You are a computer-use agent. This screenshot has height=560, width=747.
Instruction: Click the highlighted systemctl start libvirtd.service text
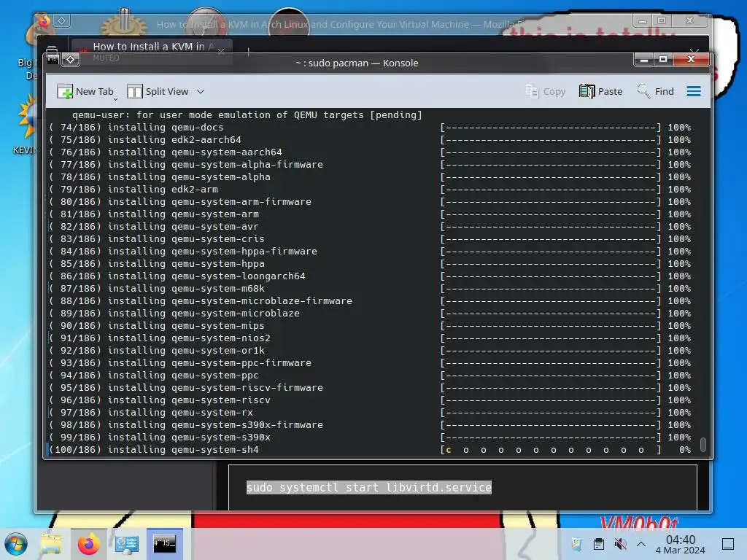(368, 487)
